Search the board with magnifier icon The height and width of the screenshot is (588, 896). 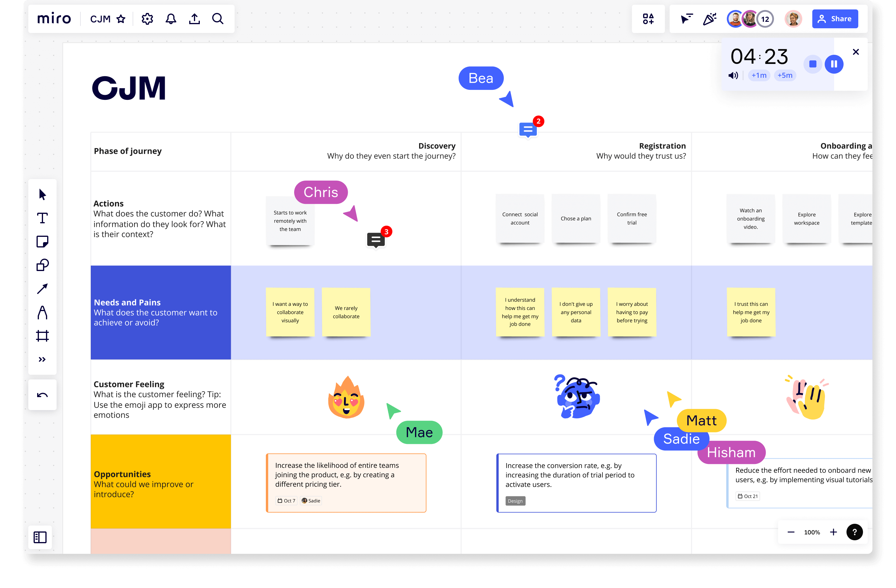click(x=218, y=19)
